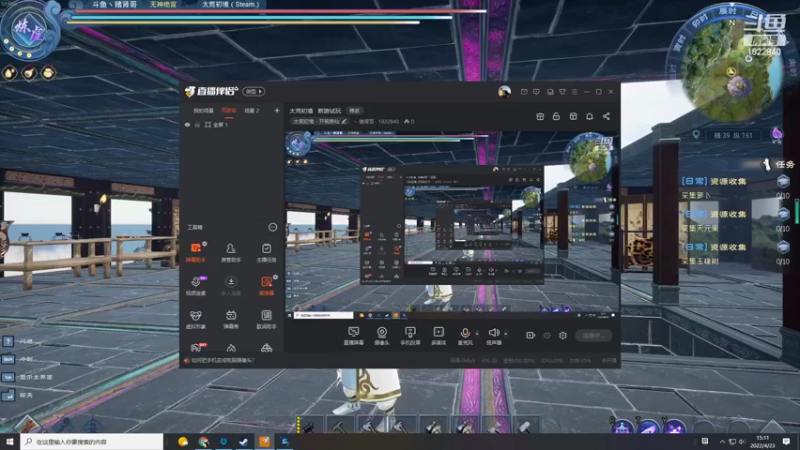Click the location pin beside coordinates in game

click(696, 135)
